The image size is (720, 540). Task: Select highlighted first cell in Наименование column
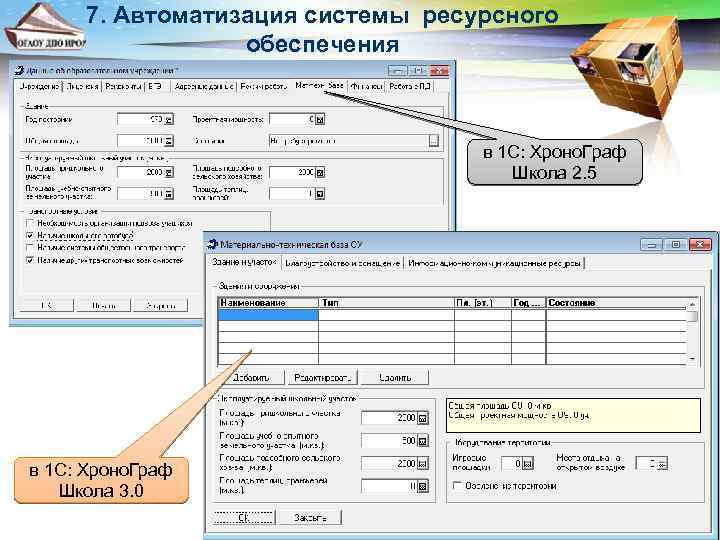268,315
